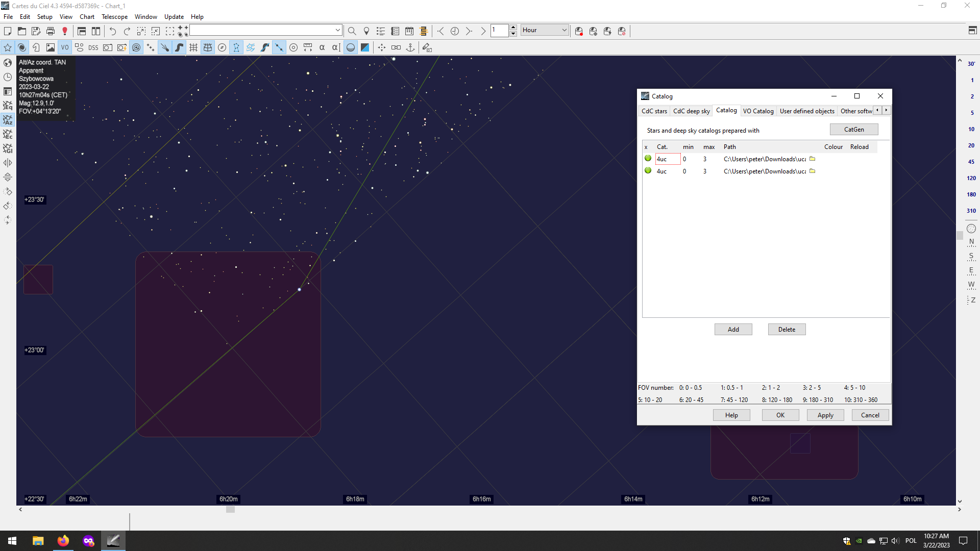Open the clock date-time icon in the sidebar
This screenshot has width=980, height=551.
coord(8,77)
